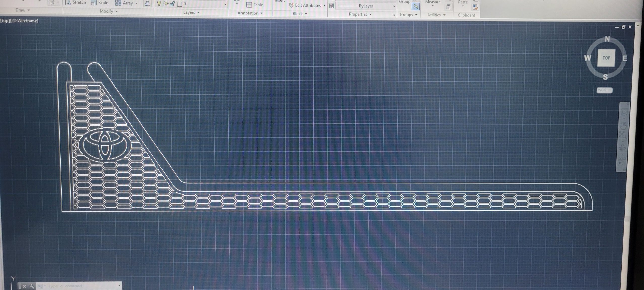Open Quick Calculator in Utilities
The image size is (644, 290).
448,7
